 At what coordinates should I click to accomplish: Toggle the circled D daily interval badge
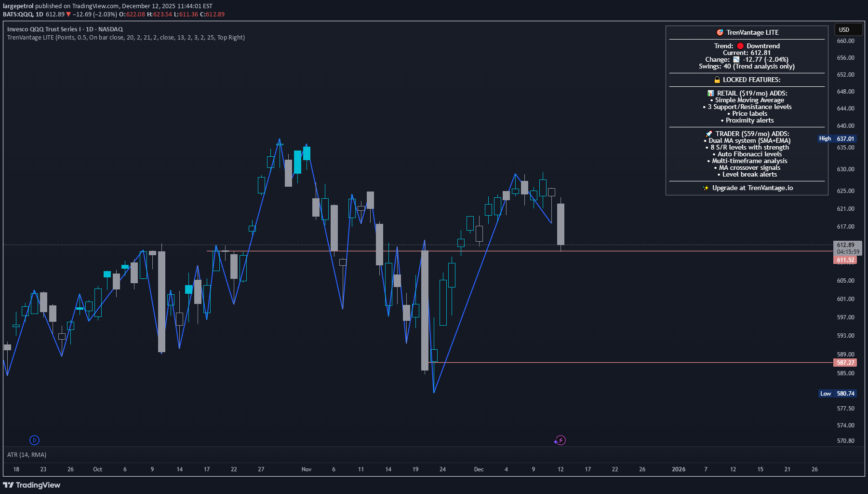click(x=34, y=440)
